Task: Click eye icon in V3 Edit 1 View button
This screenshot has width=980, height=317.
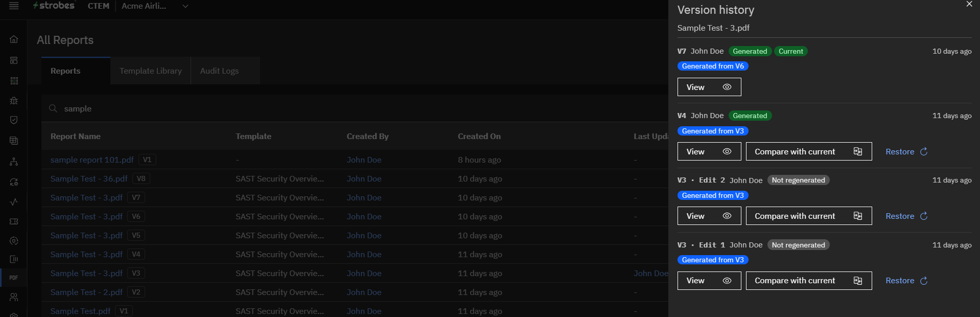Action: tap(727, 281)
